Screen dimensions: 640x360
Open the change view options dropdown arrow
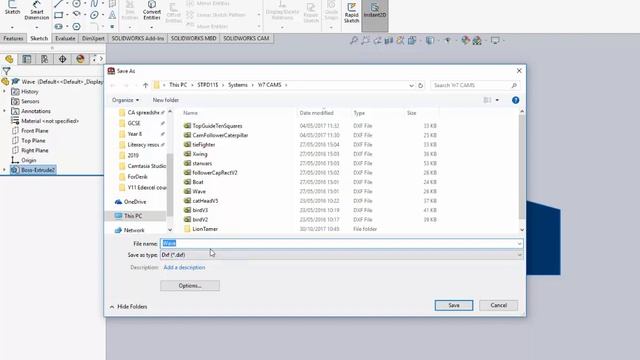(497, 100)
